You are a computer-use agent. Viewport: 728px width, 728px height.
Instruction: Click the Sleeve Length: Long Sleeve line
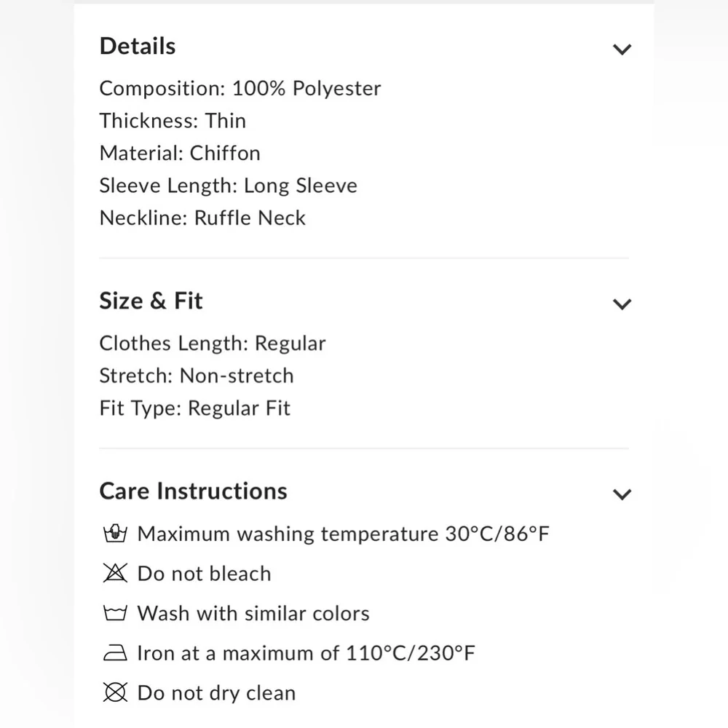point(228,186)
